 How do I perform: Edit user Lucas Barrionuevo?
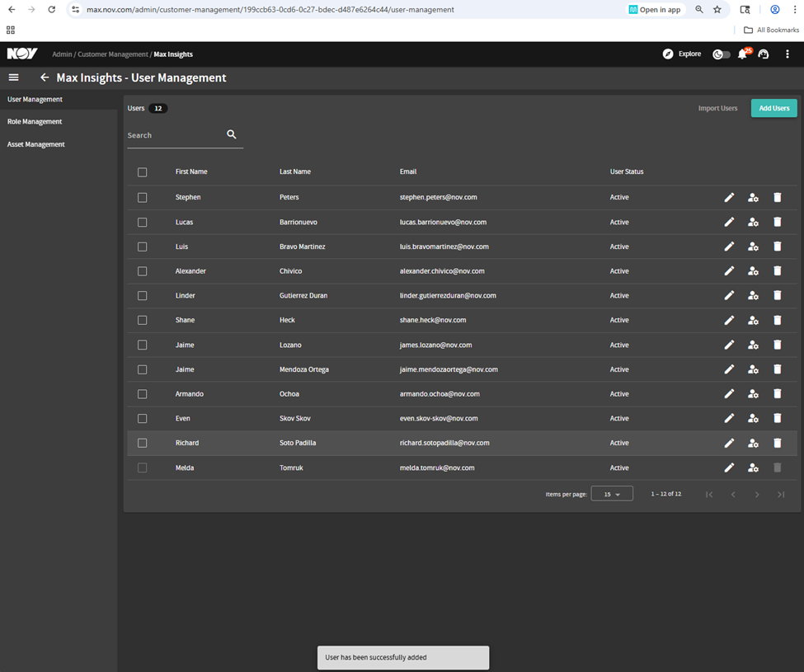coord(729,222)
